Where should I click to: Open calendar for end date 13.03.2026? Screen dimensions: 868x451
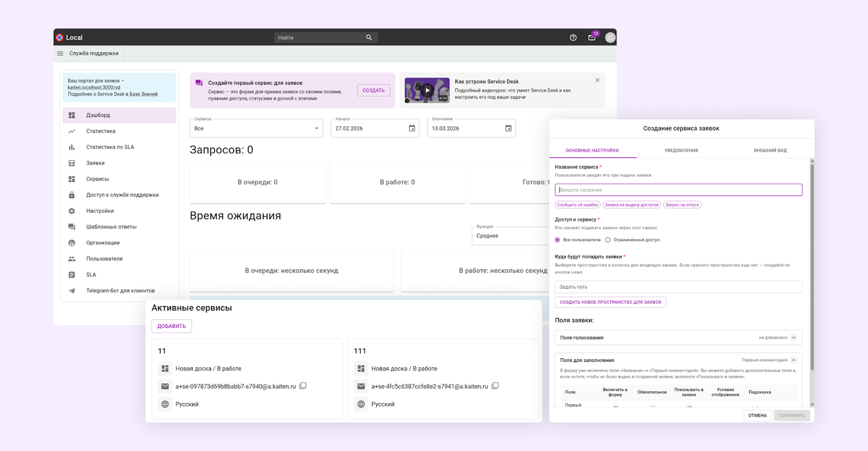[x=508, y=129]
